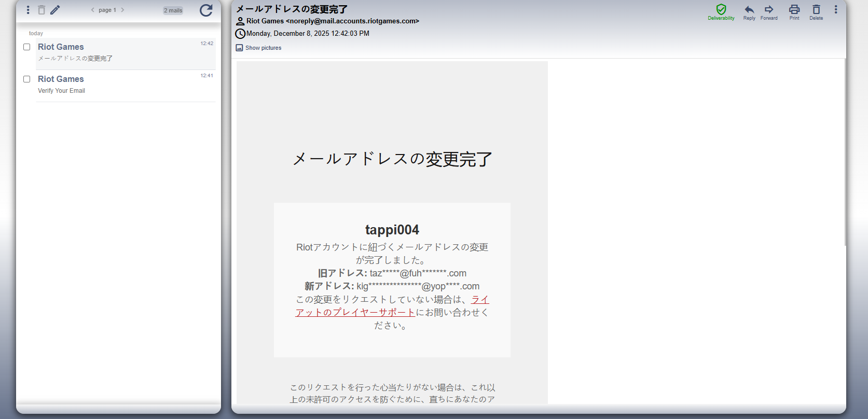Refresh the inbox with reload icon
Viewport: 868px width, 419px height.
pos(206,10)
